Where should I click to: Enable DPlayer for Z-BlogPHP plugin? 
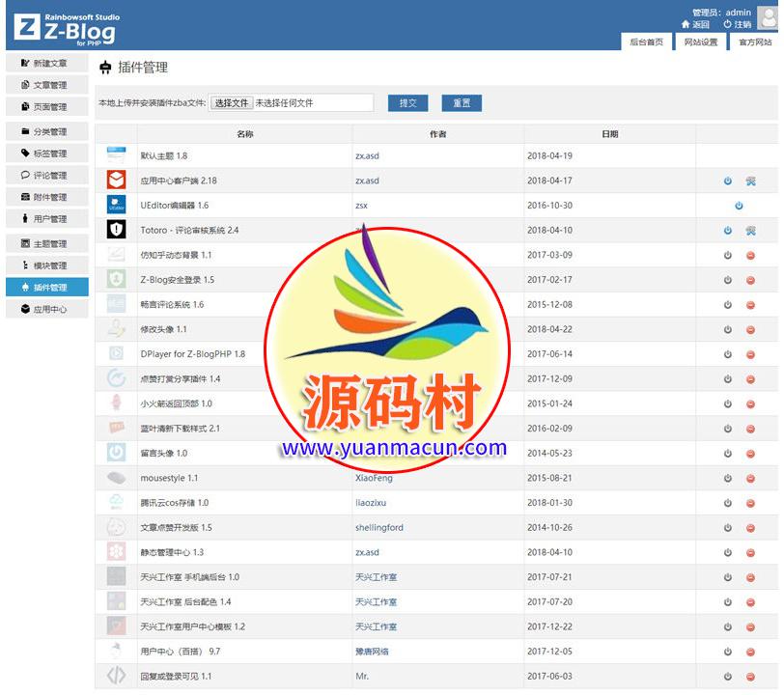[728, 354]
